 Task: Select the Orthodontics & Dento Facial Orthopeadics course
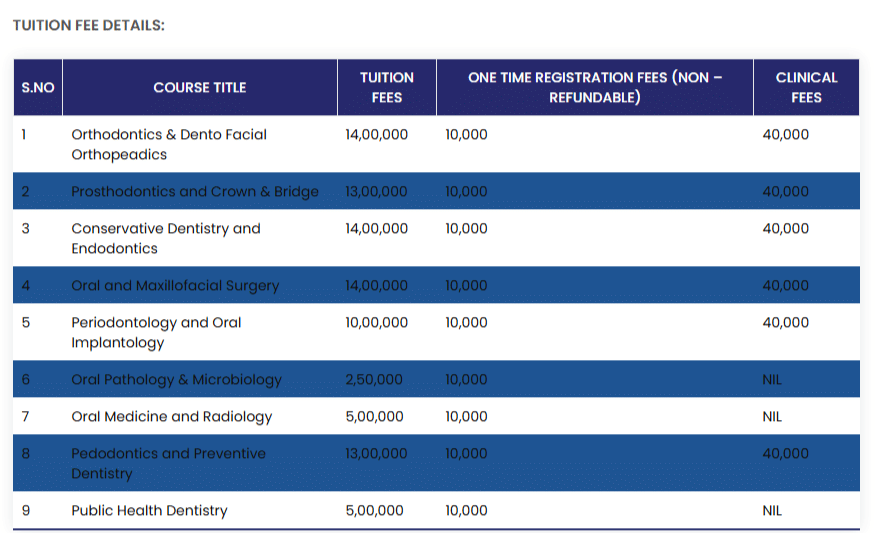click(169, 144)
